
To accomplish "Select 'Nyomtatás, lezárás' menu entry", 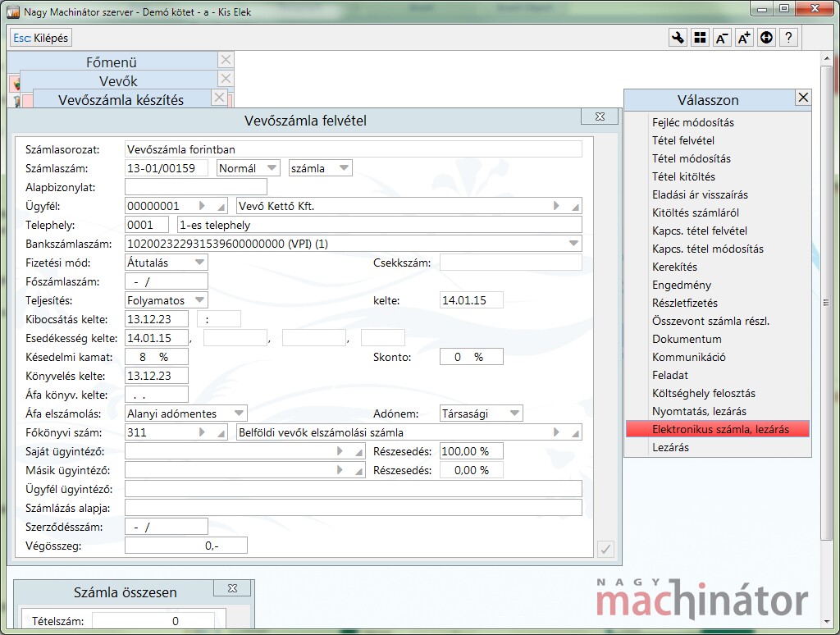I will pyautogui.click(x=699, y=411).
